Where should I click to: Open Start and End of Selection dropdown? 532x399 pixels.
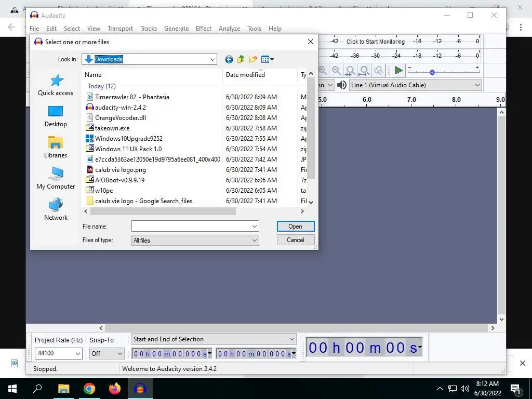point(214,339)
